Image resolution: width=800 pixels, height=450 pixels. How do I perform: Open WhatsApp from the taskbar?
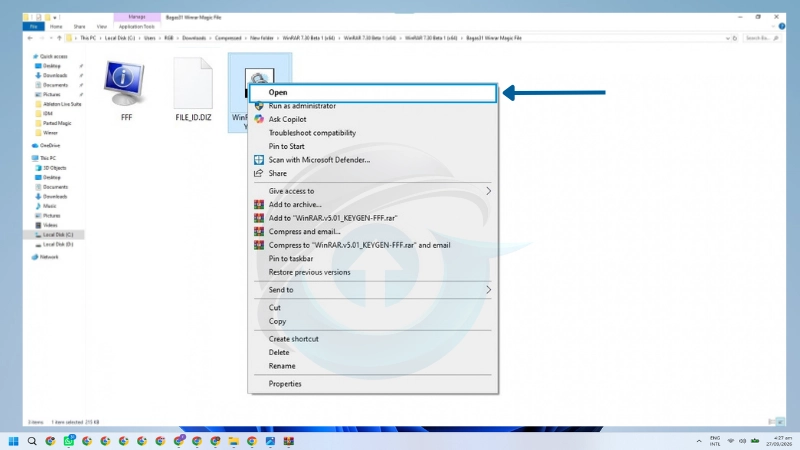(x=69, y=441)
